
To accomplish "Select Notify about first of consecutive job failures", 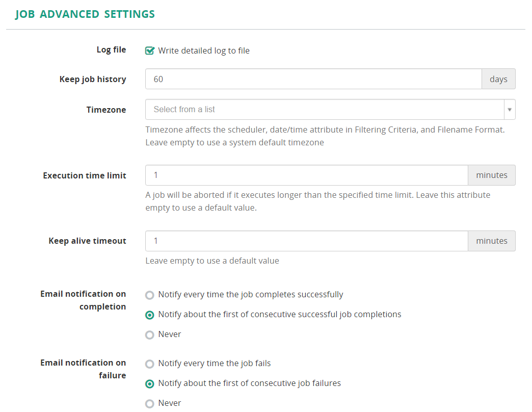I will point(150,384).
